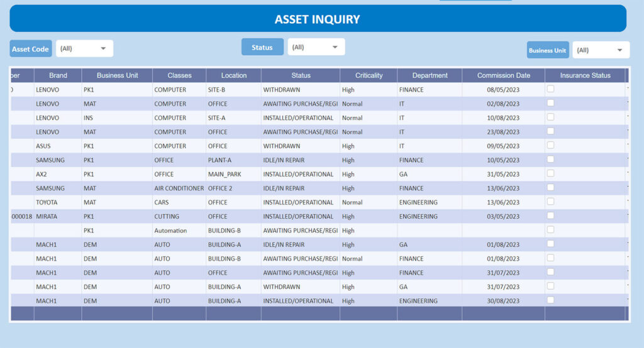Click commission date 30/08/2023
This screenshot has height=348, width=644.
click(503, 301)
